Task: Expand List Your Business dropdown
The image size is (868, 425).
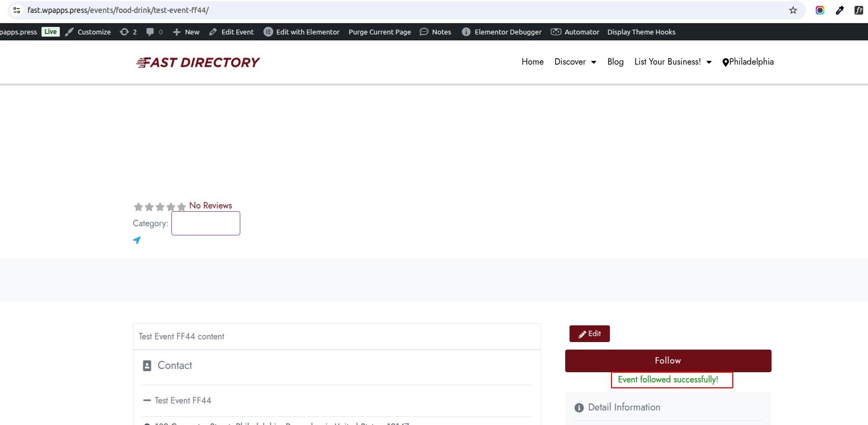Action: click(x=672, y=62)
